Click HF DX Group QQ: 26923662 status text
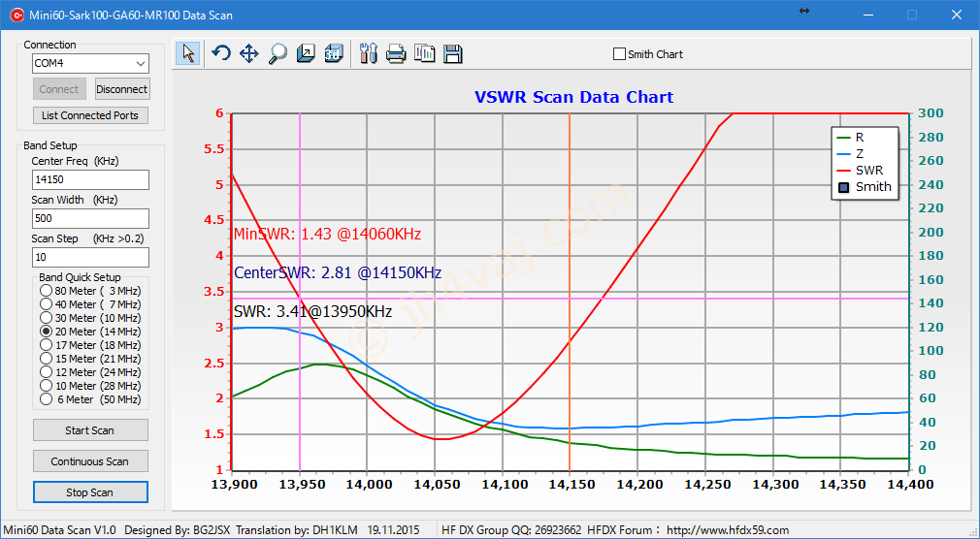Screen dimensions: 980x539 coord(511,530)
